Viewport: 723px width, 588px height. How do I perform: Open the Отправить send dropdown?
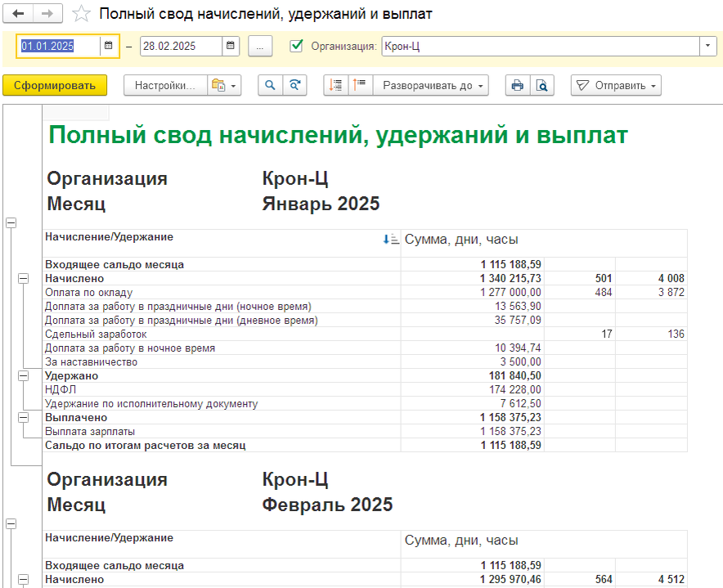click(x=616, y=85)
